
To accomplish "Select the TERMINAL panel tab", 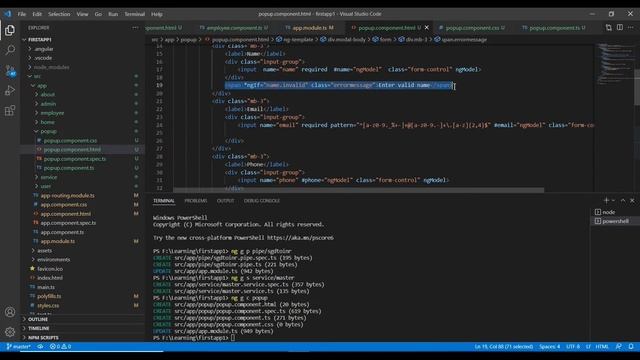I will (x=164, y=201).
